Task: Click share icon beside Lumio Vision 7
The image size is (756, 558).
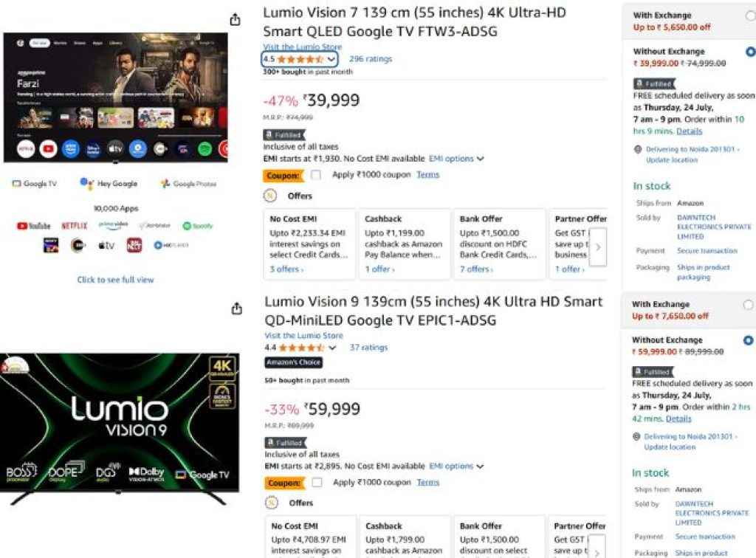Action: 235,20
